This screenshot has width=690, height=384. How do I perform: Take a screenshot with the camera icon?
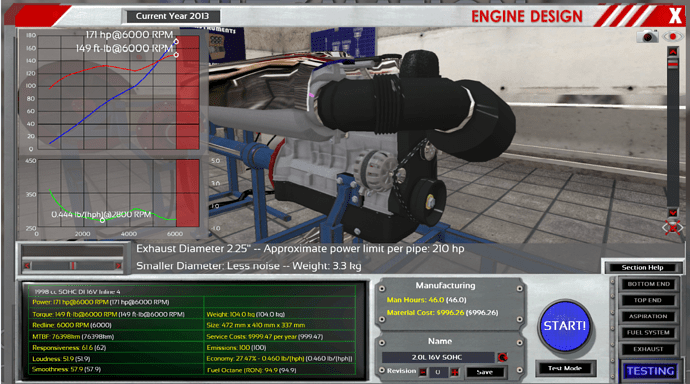click(647, 36)
